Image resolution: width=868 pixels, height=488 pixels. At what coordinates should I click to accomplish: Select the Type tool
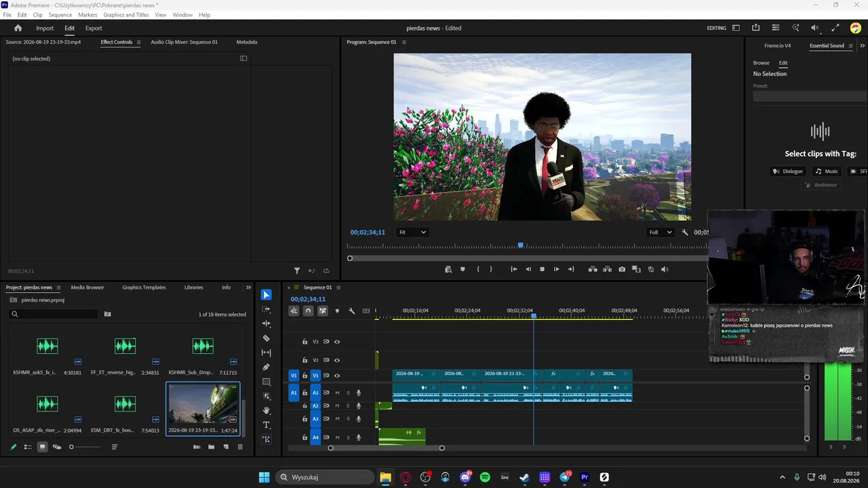click(x=266, y=425)
